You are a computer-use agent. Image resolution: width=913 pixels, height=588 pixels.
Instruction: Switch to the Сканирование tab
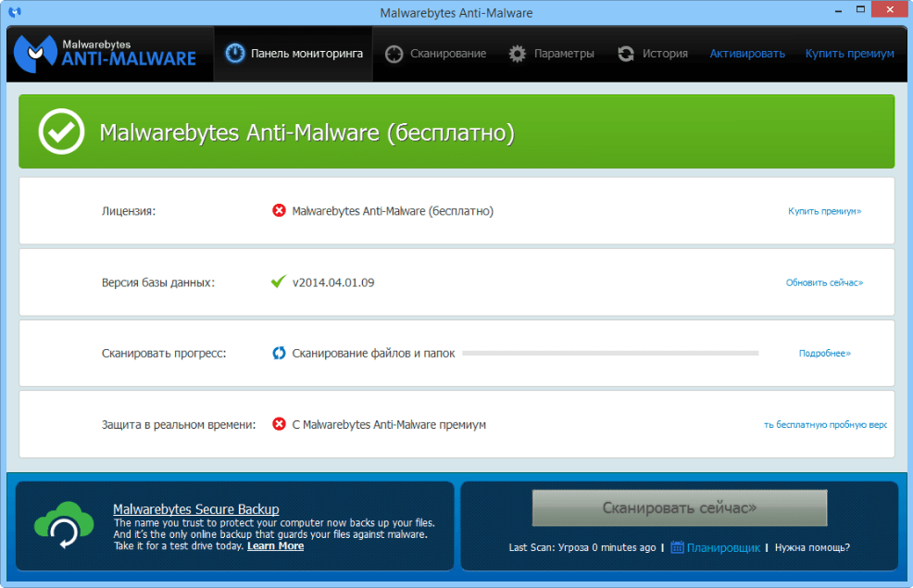[x=436, y=54]
